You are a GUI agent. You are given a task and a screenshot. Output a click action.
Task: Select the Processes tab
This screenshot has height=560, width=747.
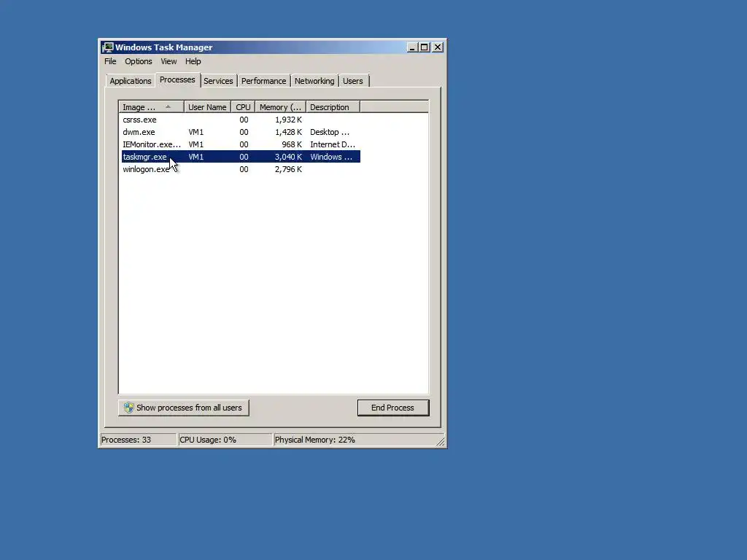tap(177, 79)
